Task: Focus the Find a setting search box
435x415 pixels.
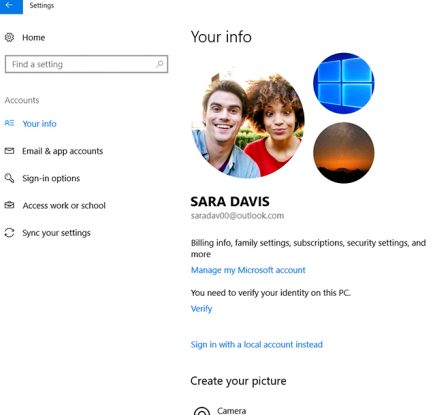Action: pyautogui.click(x=86, y=64)
